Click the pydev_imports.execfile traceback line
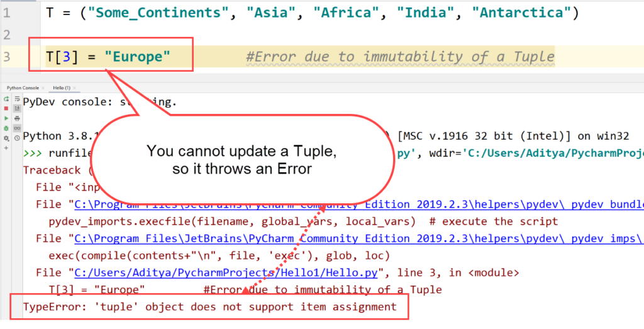The image size is (644, 329). [x=303, y=221]
